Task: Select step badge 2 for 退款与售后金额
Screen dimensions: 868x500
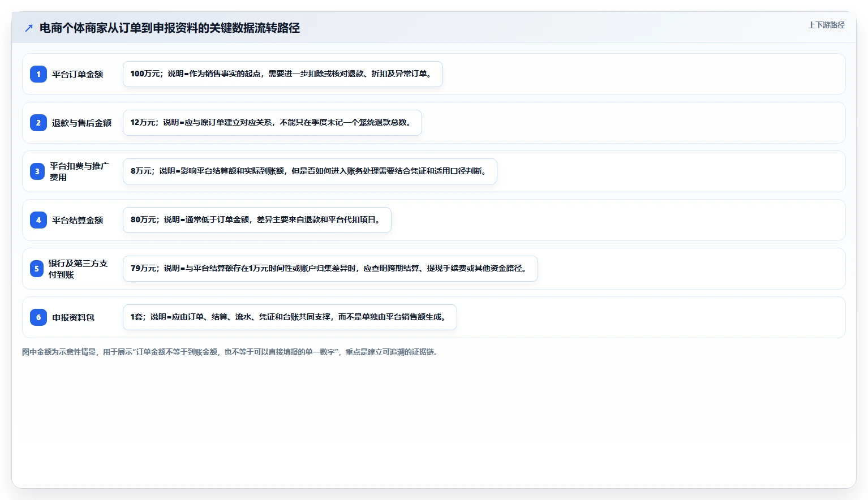Action: [x=38, y=123]
